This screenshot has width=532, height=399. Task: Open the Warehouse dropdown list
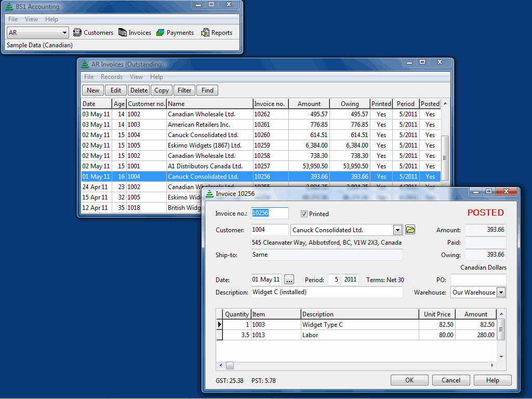click(501, 292)
